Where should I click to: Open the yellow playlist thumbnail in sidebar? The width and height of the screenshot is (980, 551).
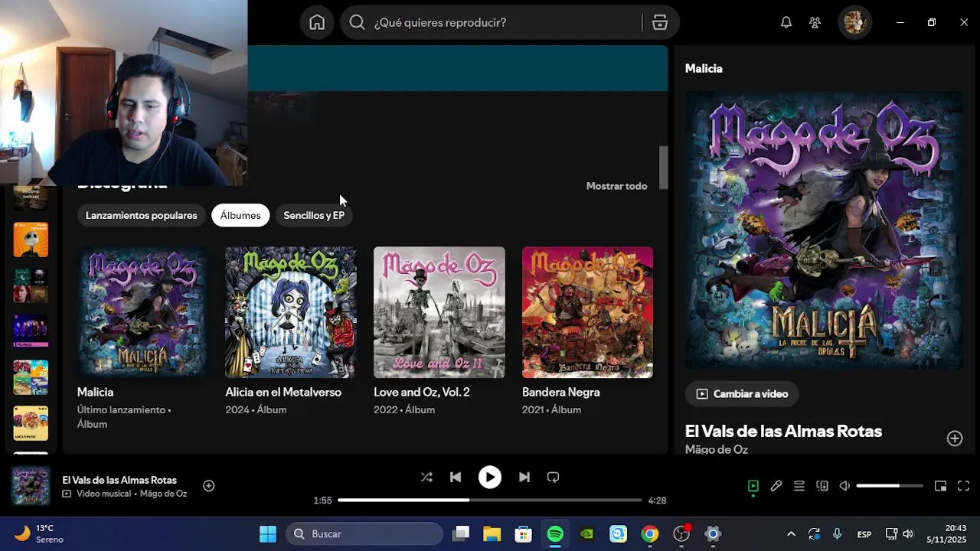click(31, 423)
